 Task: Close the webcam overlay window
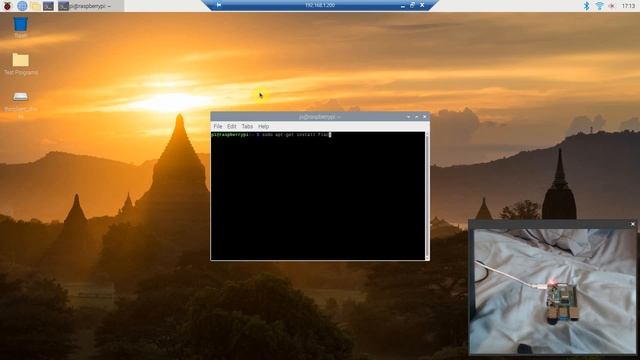[633, 224]
